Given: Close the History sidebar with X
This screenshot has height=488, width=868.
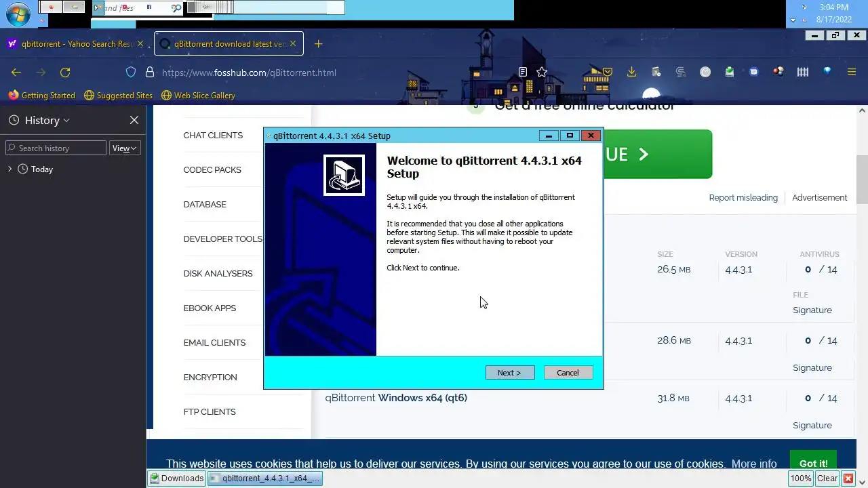Looking at the screenshot, I should [134, 120].
